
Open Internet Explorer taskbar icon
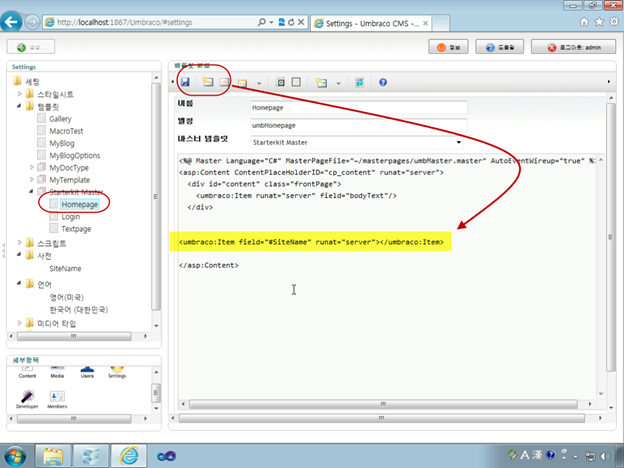click(x=129, y=456)
